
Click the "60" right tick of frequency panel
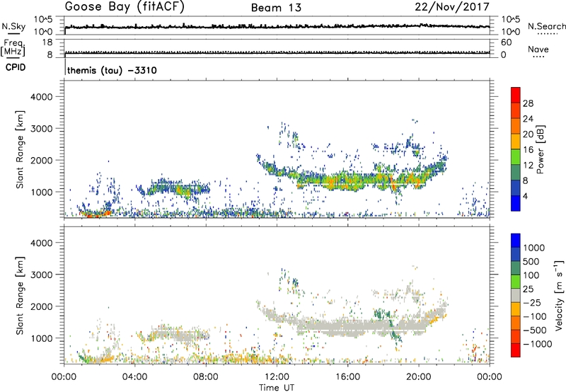pos(506,42)
